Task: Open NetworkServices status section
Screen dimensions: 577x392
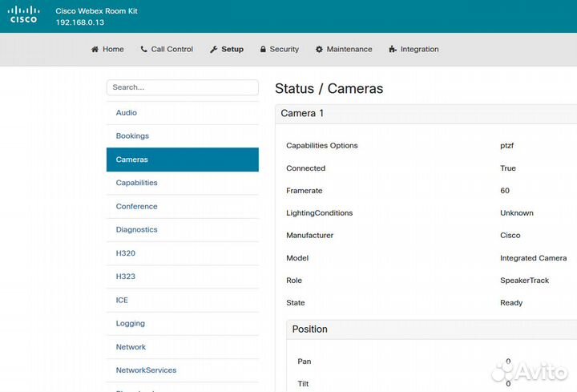Action: click(x=183, y=370)
